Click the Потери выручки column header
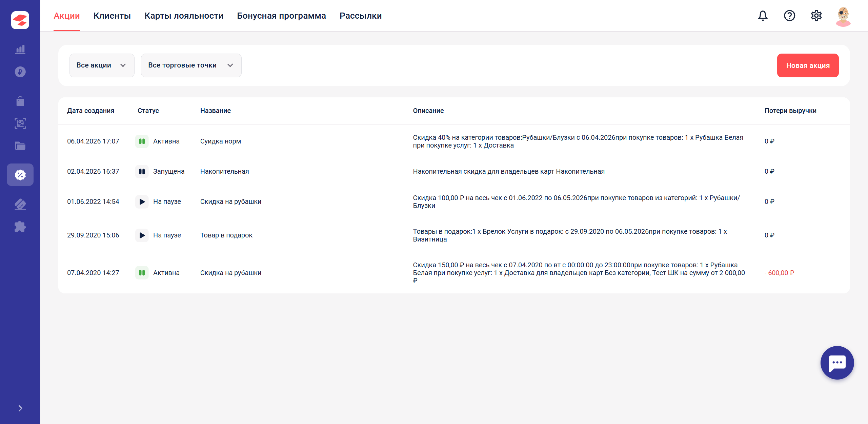This screenshot has width=868, height=424. tap(790, 111)
